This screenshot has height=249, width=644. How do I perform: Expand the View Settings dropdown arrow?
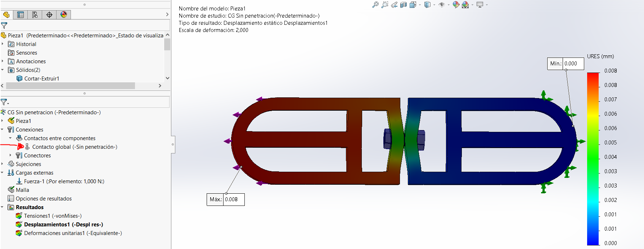[487, 5]
